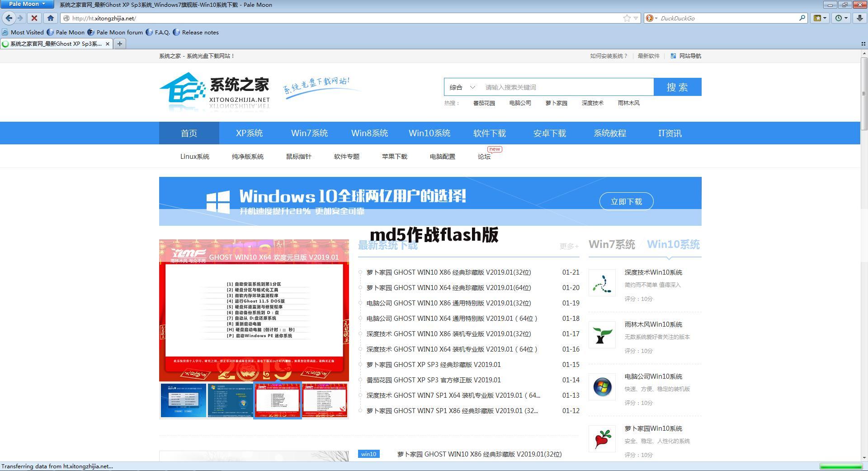Click the vertical page scrollbar thumb
868x471 pixels.
[864, 93]
